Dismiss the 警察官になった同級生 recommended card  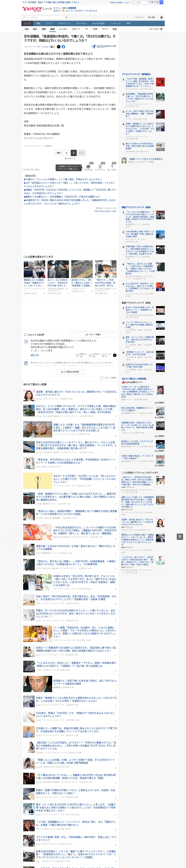44,294
